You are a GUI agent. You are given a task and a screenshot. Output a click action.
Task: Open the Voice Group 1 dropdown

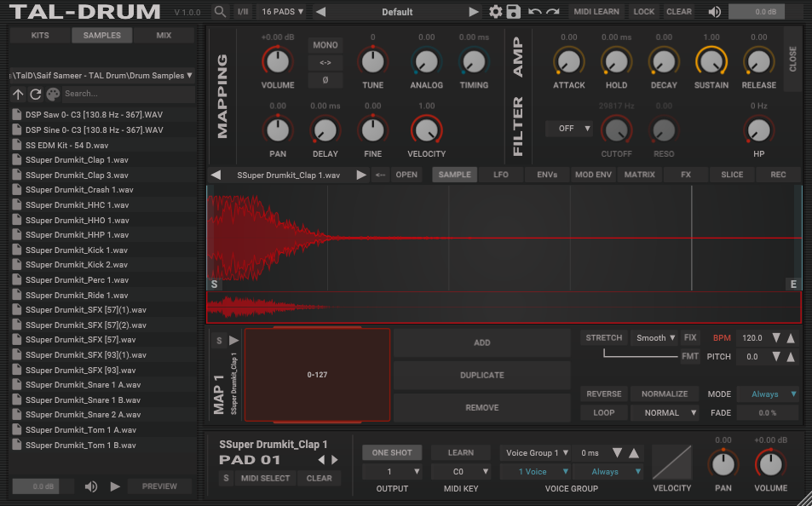[535, 452]
